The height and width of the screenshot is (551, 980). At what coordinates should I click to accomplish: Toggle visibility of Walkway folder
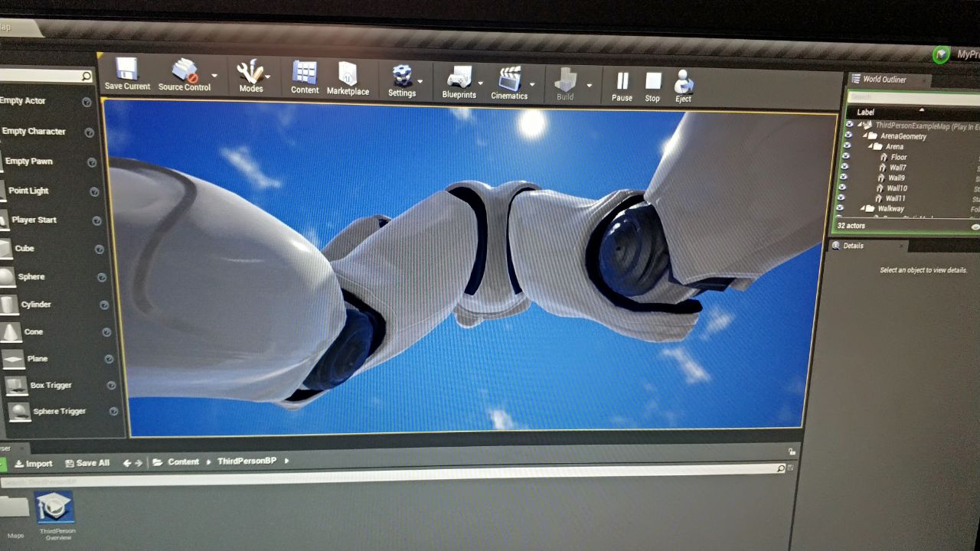(840, 207)
